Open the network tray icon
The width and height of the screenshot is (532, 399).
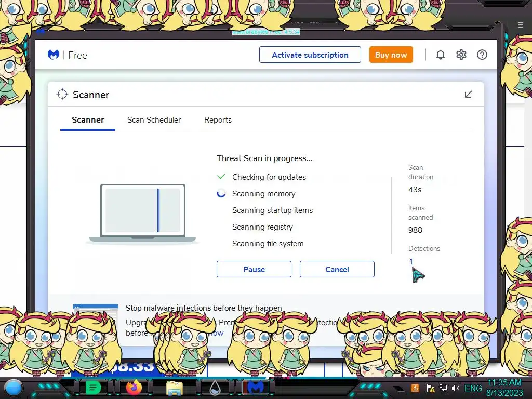443,388
